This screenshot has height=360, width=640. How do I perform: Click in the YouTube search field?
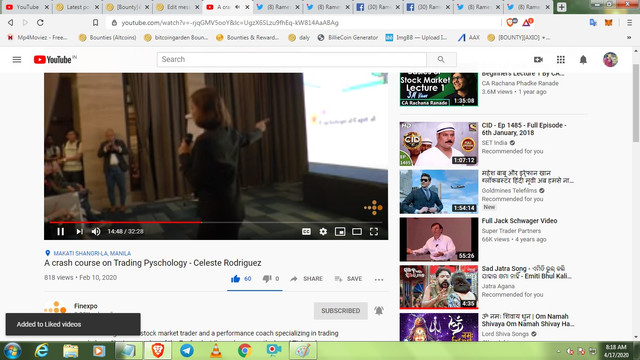coord(292,60)
